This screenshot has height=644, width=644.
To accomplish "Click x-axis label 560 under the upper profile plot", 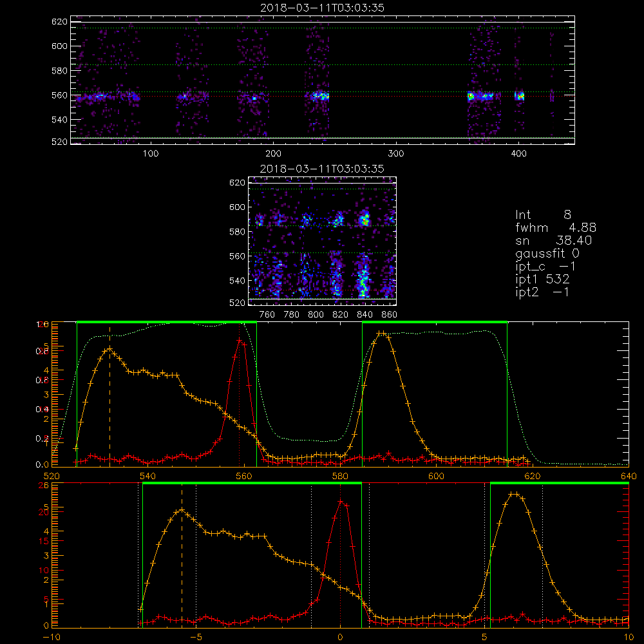I will pos(244,476).
